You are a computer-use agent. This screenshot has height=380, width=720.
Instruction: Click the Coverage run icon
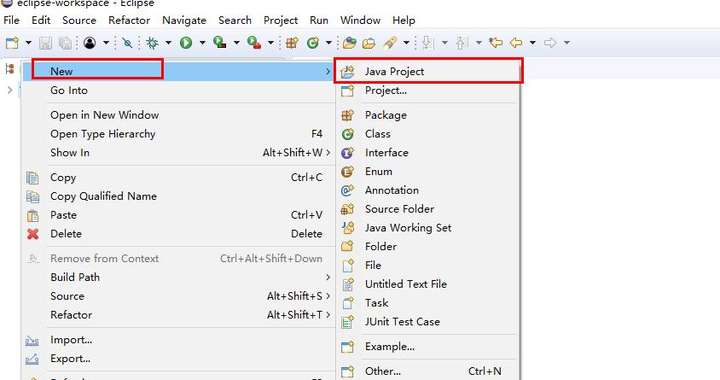pos(220,43)
